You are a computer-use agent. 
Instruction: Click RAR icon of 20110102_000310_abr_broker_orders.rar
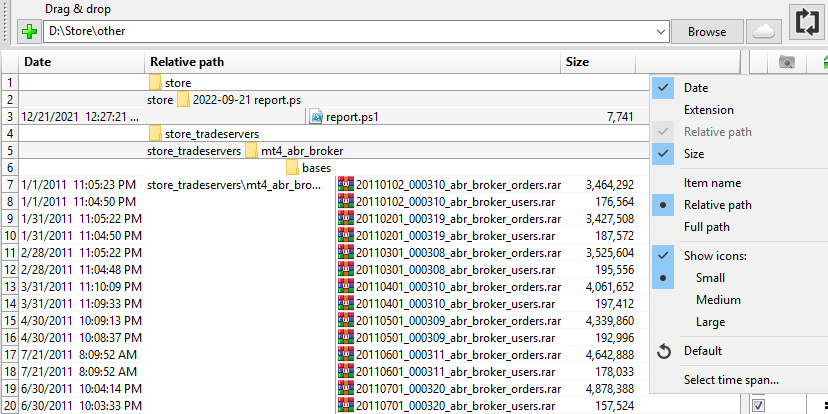pyautogui.click(x=346, y=184)
